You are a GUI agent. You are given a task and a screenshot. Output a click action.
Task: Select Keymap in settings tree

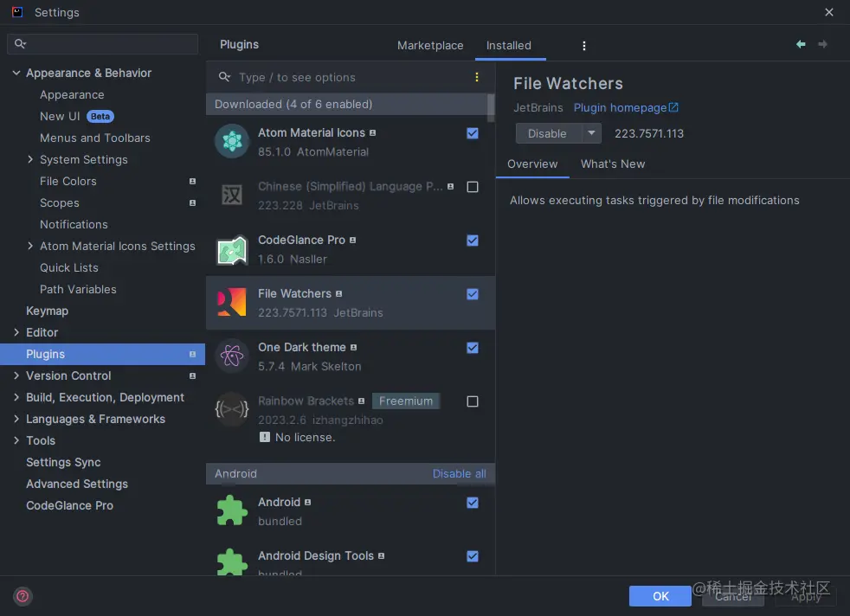[x=47, y=311]
